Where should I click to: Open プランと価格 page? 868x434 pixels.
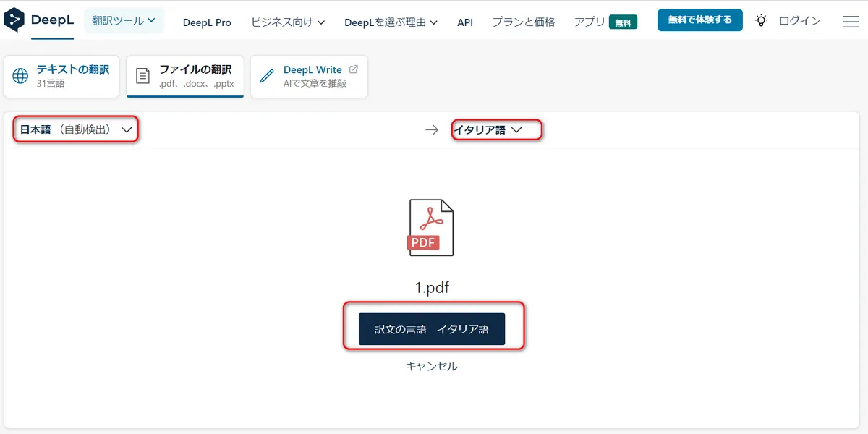523,22
